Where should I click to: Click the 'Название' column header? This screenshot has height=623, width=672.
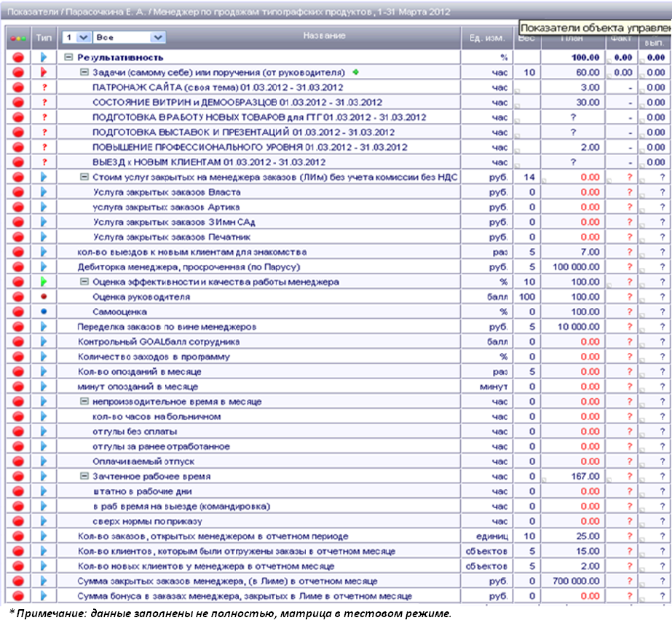coord(325,36)
